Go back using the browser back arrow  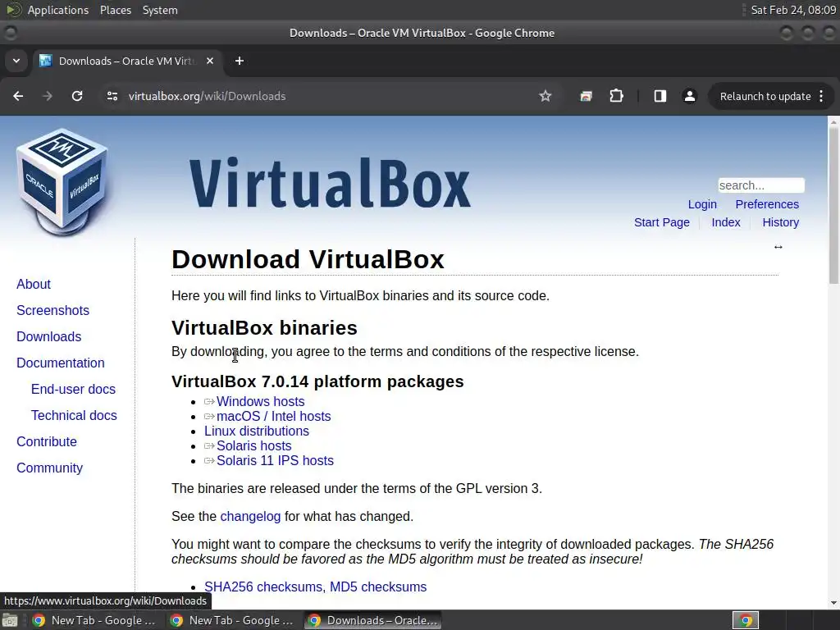coord(18,96)
